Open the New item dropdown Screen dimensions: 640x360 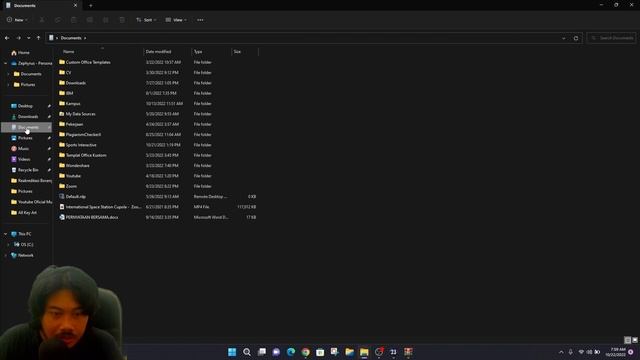click(x=17, y=20)
